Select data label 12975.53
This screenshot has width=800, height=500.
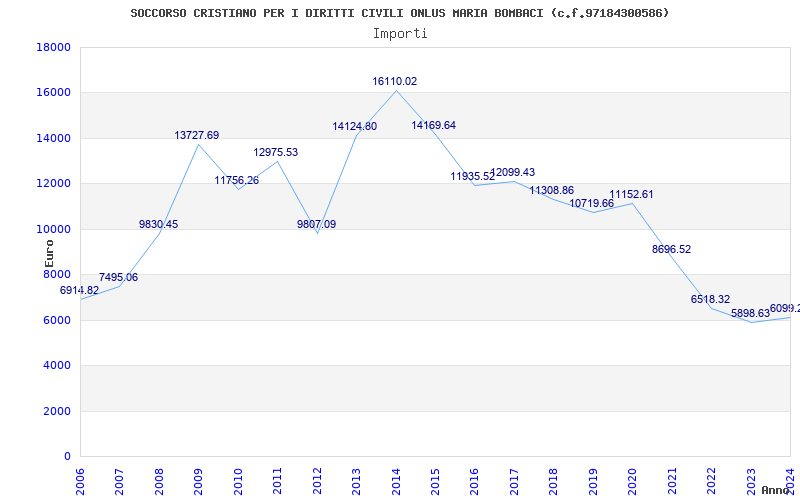click(x=276, y=153)
